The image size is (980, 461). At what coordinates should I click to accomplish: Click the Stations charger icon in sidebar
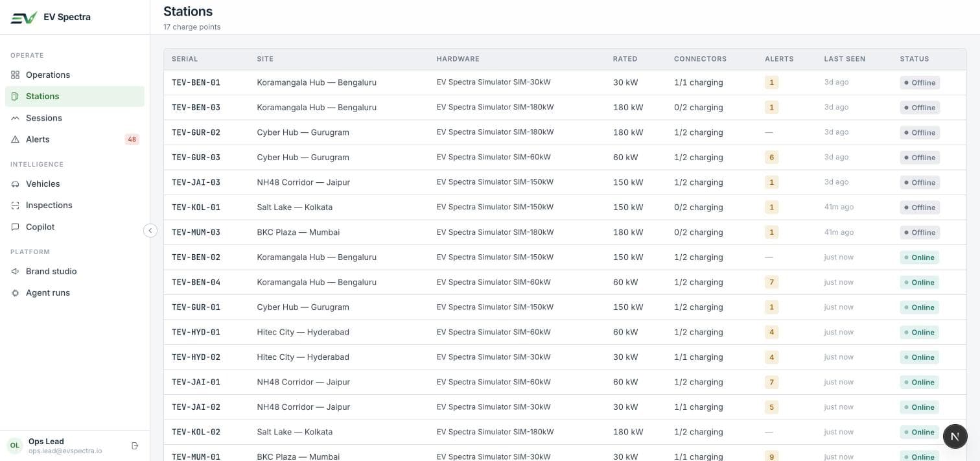point(16,96)
